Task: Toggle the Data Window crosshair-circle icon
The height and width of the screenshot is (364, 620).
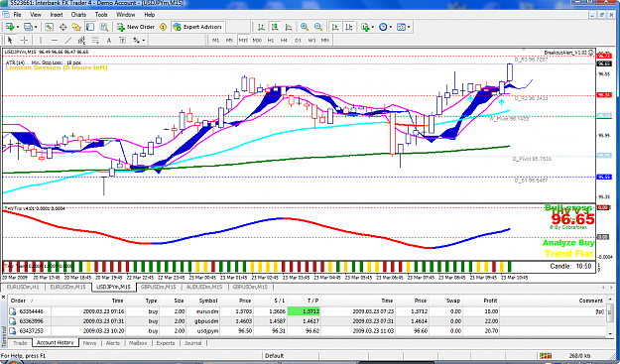Action: pyautogui.click(x=62, y=27)
